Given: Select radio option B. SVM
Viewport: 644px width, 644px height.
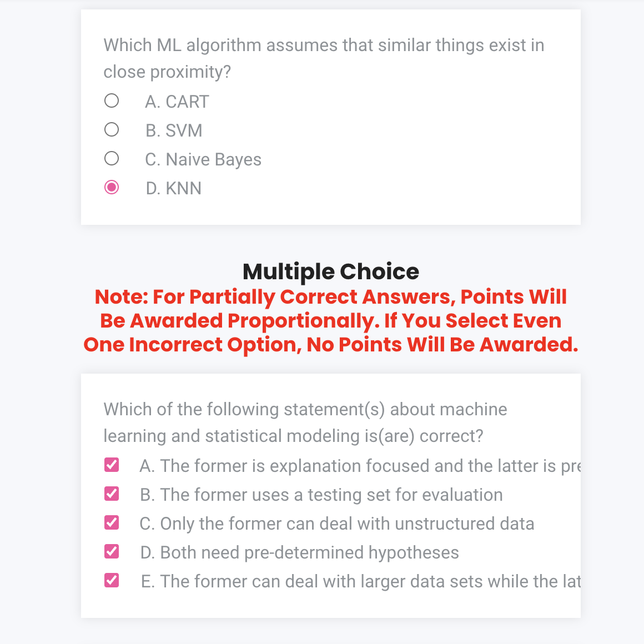Looking at the screenshot, I should [111, 130].
